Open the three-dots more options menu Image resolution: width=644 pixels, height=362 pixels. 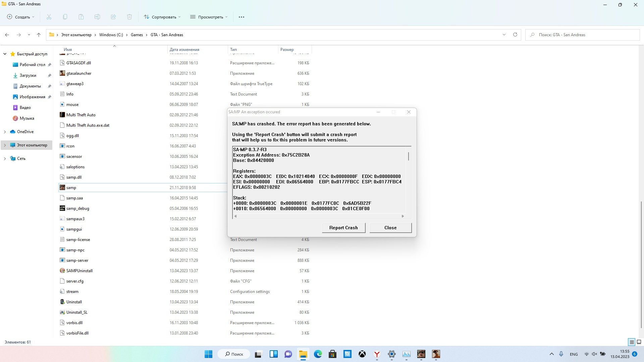(241, 17)
